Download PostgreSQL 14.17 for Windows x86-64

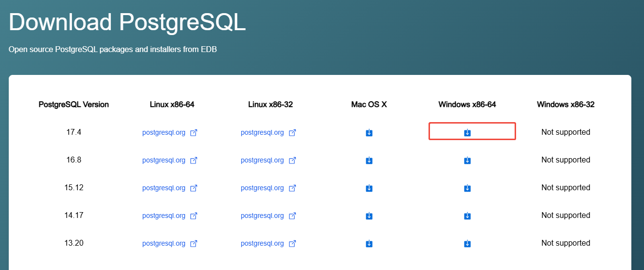click(x=467, y=216)
